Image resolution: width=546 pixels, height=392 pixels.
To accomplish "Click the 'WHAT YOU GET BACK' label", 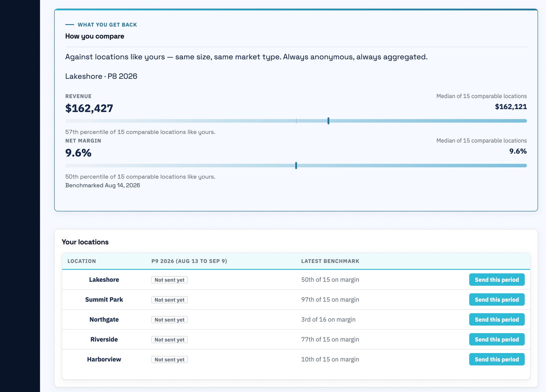I will pyautogui.click(x=107, y=25).
